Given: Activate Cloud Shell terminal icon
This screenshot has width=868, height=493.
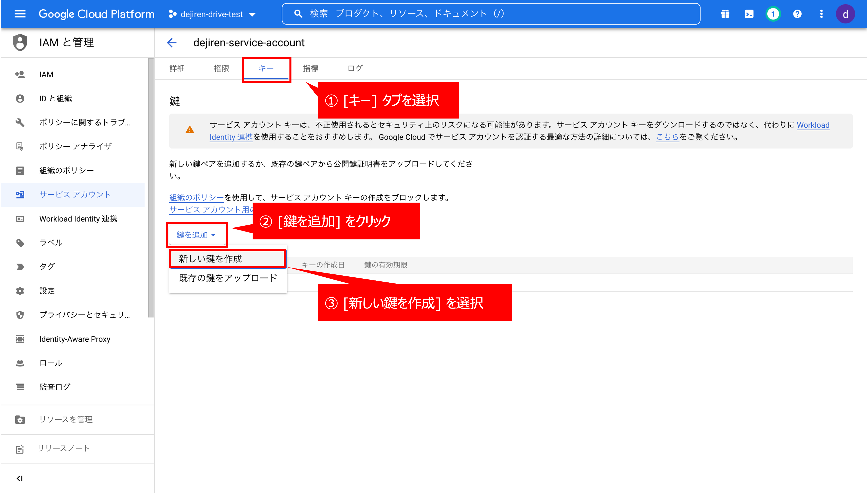Looking at the screenshot, I should (x=749, y=14).
